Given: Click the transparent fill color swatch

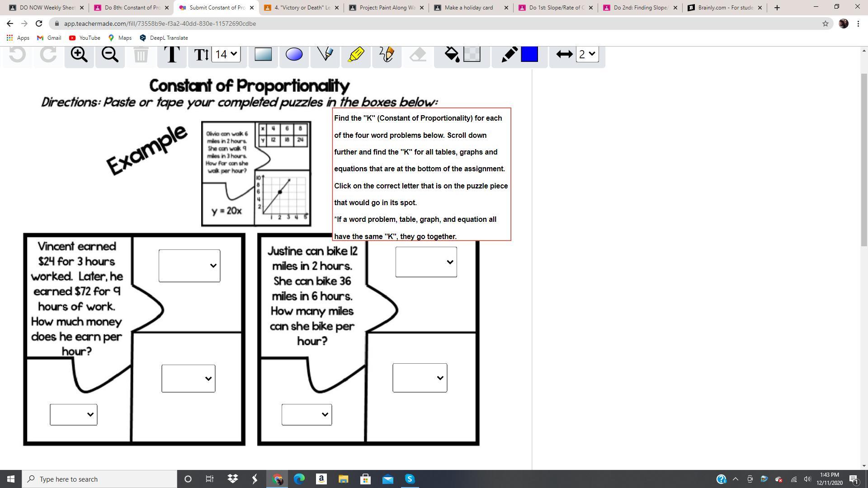Looking at the screenshot, I should coord(472,54).
